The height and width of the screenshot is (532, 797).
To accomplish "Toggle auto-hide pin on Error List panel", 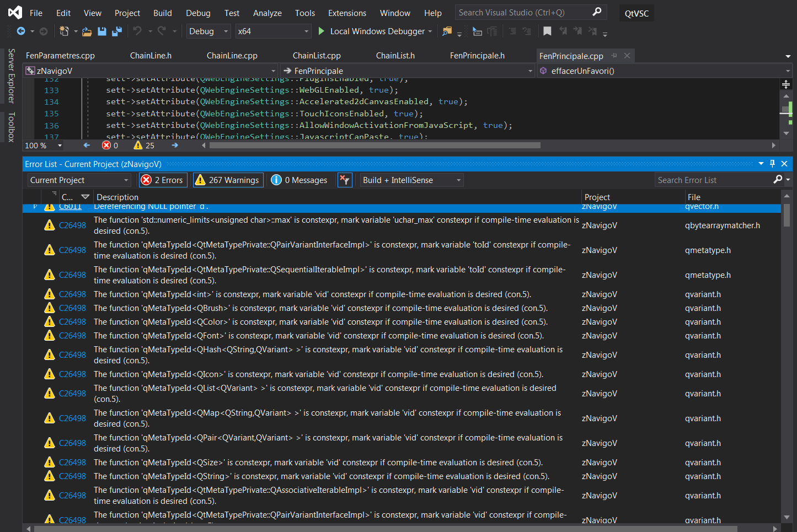I will pos(772,164).
